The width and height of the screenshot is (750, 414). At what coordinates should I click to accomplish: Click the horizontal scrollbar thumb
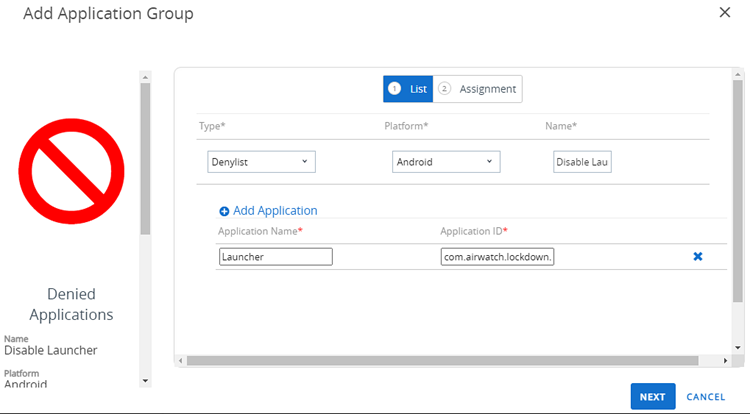(x=442, y=360)
